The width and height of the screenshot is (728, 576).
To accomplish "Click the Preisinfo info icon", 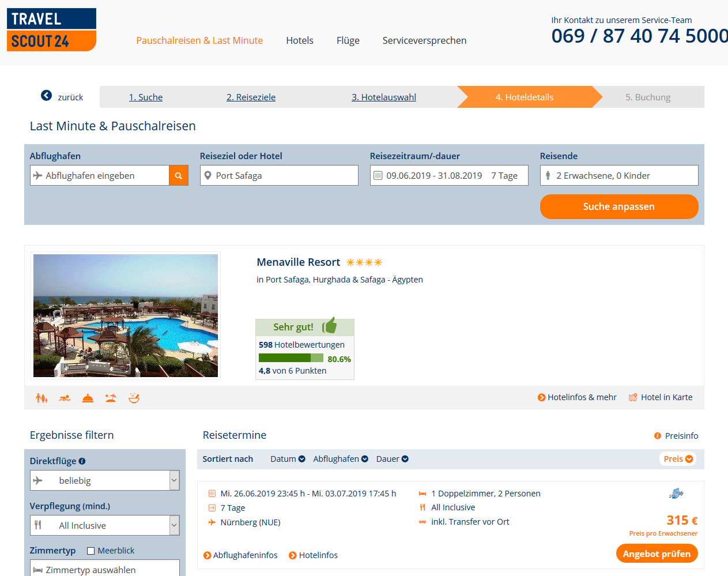I will pyautogui.click(x=658, y=436).
